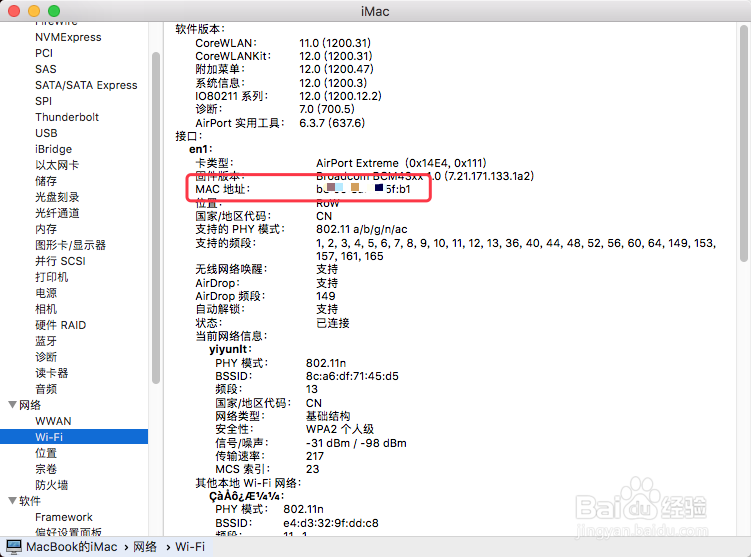Image resolution: width=751 pixels, height=557 pixels.
Task: Select 以太网卡 in the sidebar
Action: pos(57,165)
